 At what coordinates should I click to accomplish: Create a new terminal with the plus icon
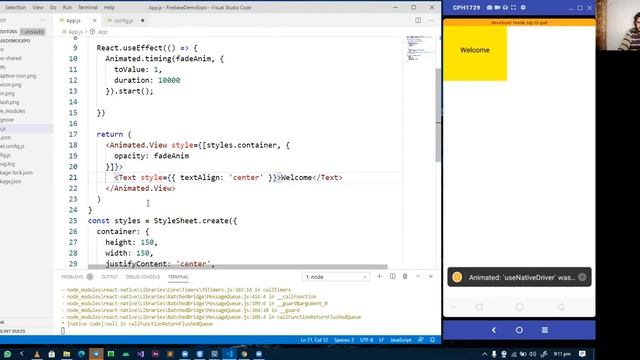pyautogui.click(x=379, y=276)
